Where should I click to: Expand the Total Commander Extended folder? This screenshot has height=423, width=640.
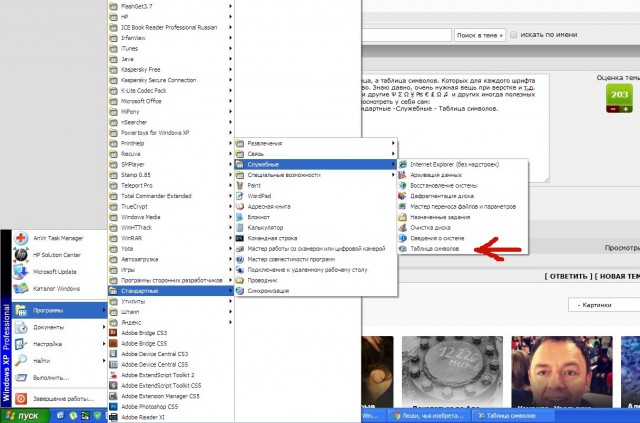[171, 196]
